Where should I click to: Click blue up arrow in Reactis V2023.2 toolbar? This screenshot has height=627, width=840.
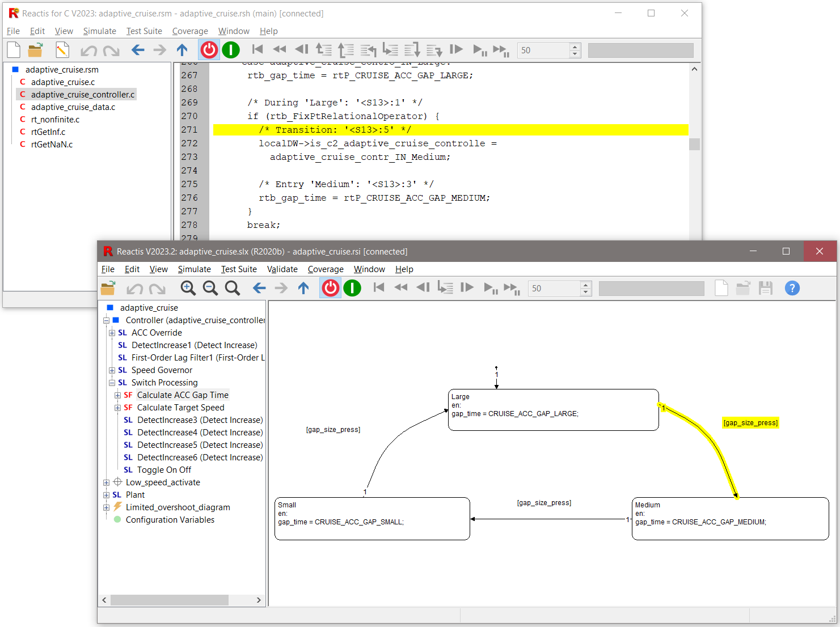303,288
